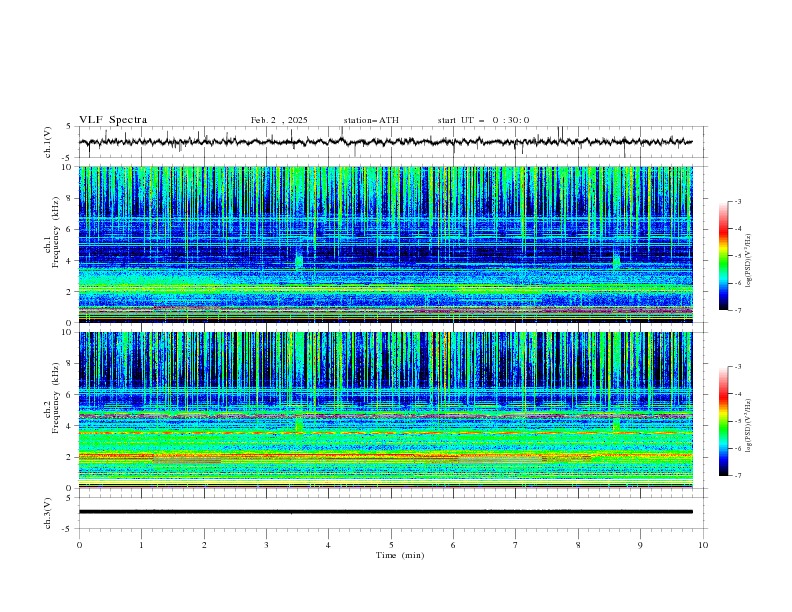Image resolution: width=792 pixels, height=612 pixels.
Task: Click ch.1 frequency axis "4" kHz tick label
Action: coord(71,261)
